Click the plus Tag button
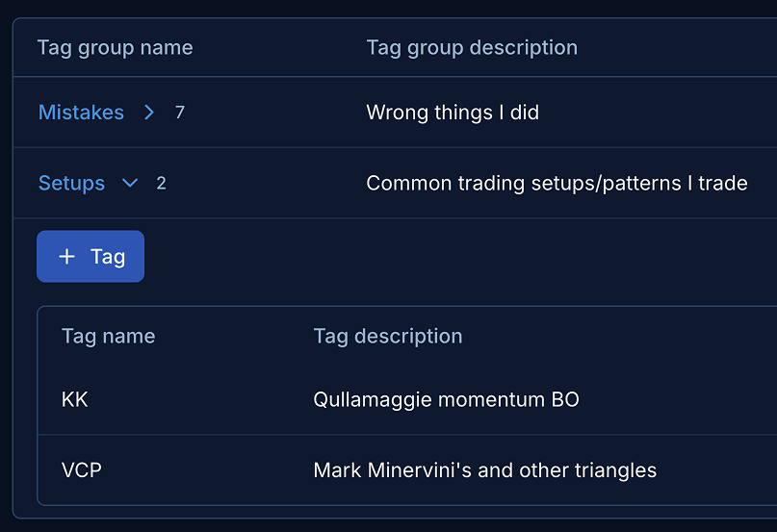Image resolution: width=777 pixels, height=532 pixels. click(91, 256)
